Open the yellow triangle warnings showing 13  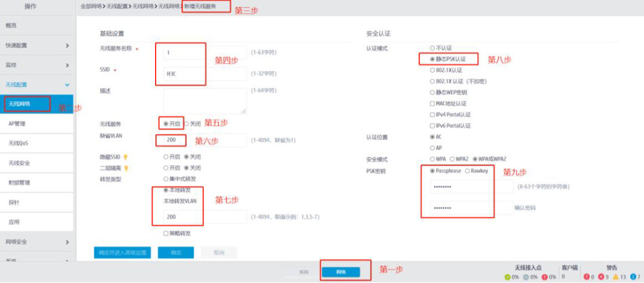coord(615,277)
